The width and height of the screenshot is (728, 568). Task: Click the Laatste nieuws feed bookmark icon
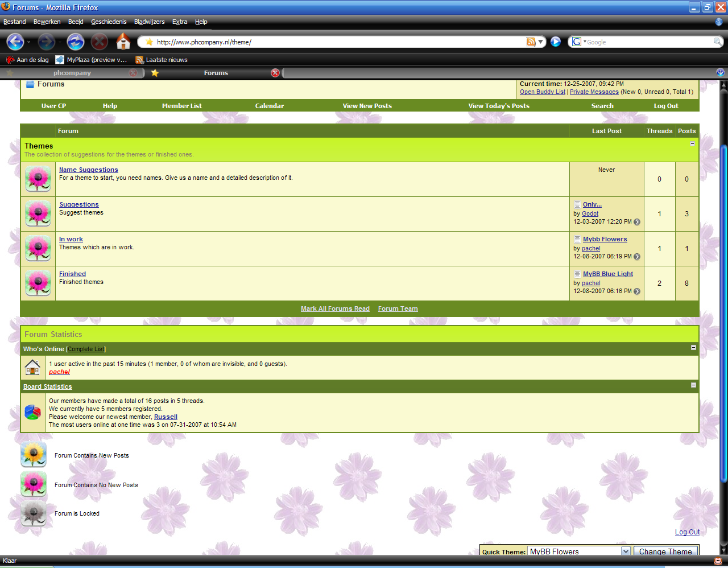pos(139,60)
